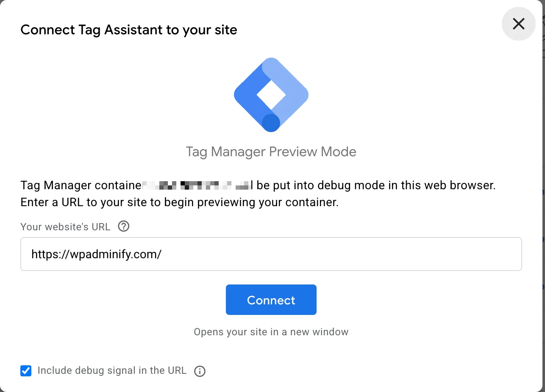Uncheck Include debug signal in the URL
The height and width of the screenshot is (392, 545).
coord(26,371)
